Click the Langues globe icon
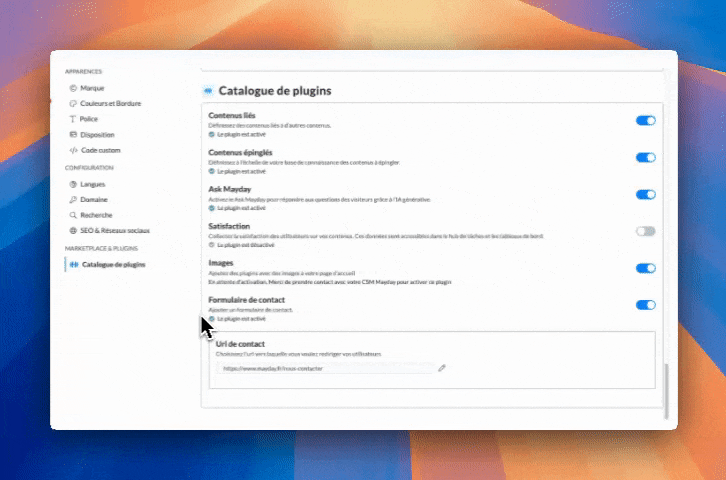 (73, 184)
